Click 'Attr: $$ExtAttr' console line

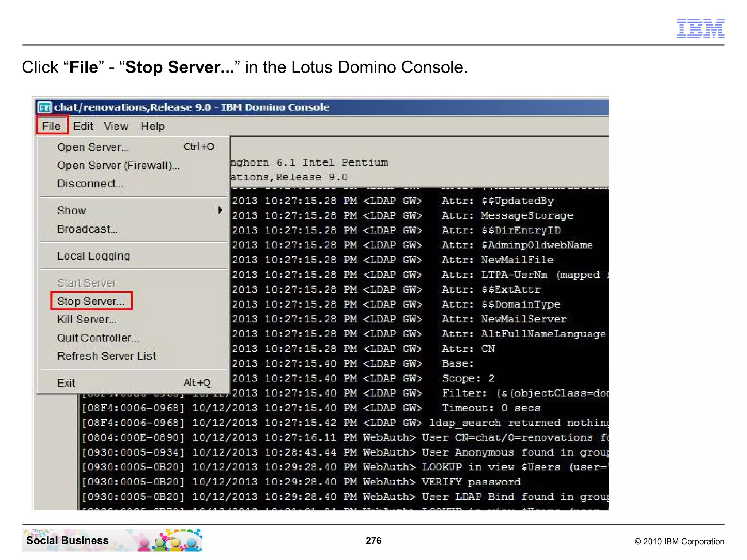(491, 289)
